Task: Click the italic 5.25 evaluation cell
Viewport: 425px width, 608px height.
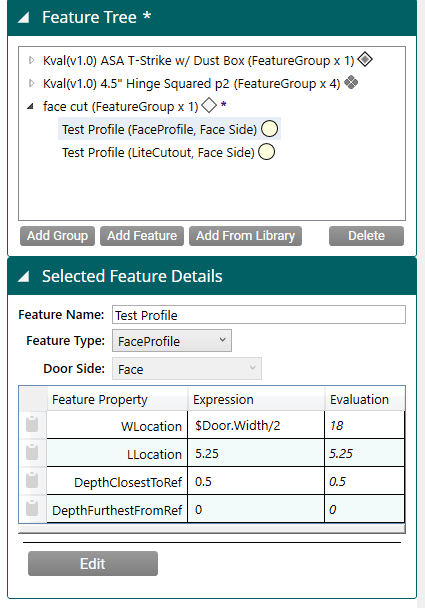Action: [x=365, y=453]
